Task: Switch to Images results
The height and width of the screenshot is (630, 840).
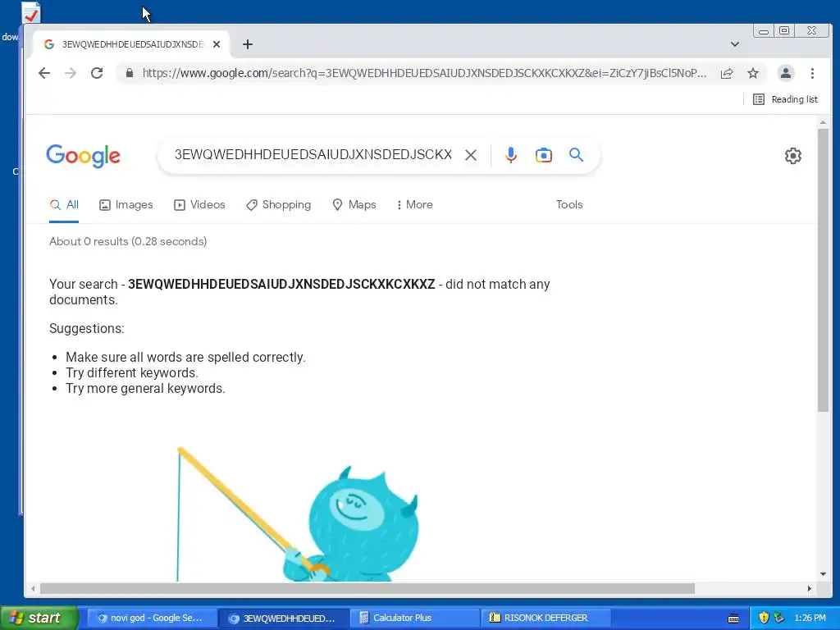Action: 126,204
